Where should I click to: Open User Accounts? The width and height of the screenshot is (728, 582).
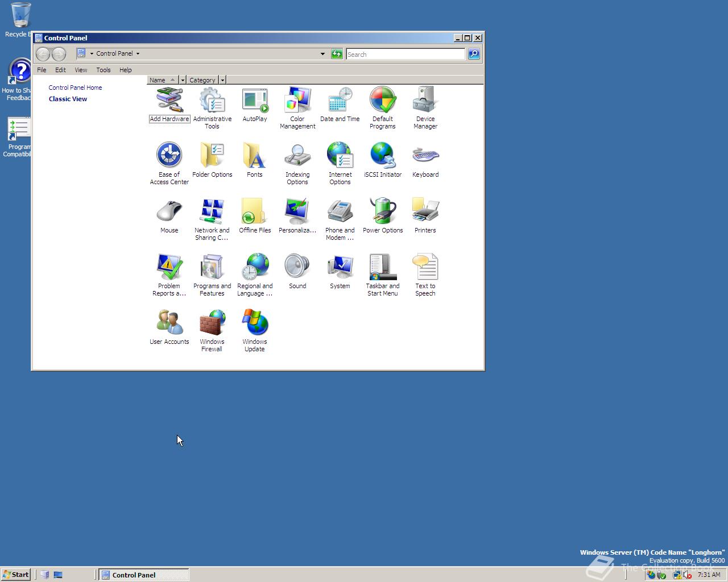pos(169,327)
